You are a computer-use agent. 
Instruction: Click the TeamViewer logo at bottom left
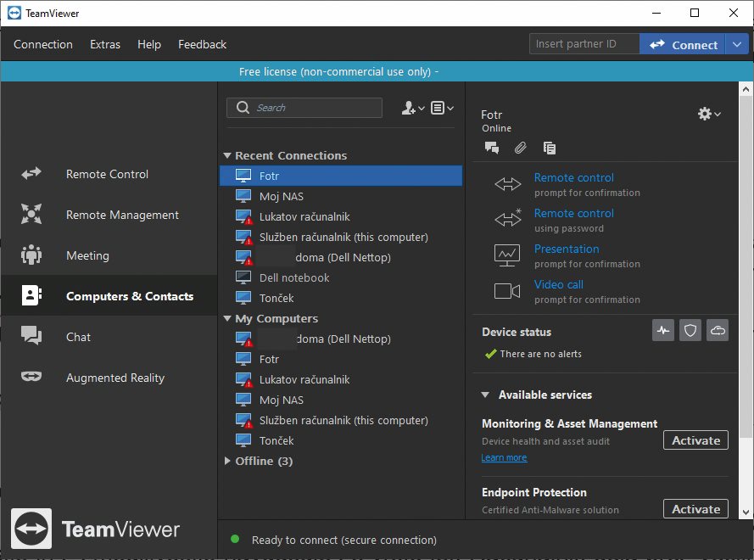pos(31,529)
